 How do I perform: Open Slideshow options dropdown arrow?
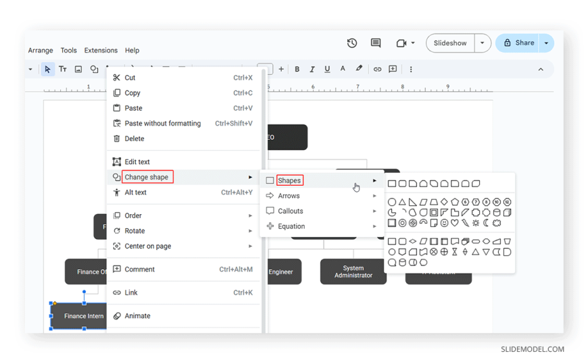click(483, 43)
